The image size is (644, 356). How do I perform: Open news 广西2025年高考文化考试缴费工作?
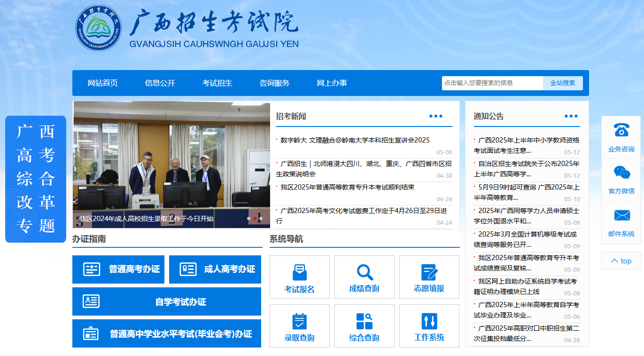(361, 216)
